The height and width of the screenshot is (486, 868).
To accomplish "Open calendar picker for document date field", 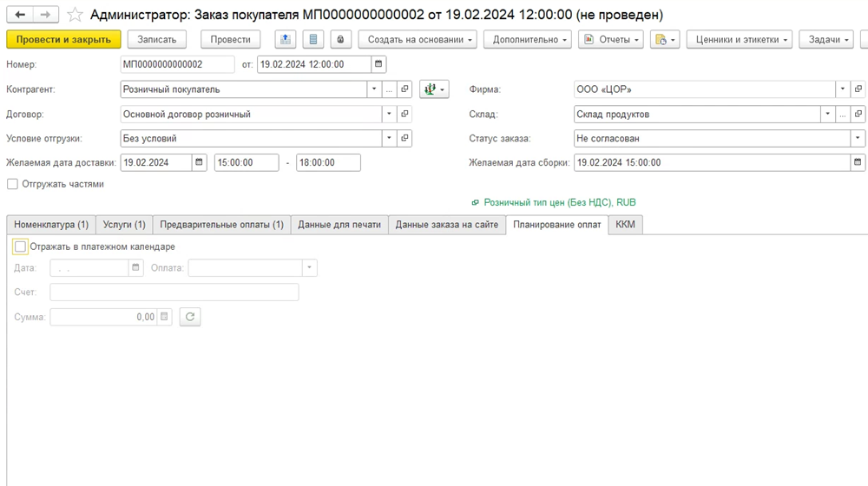I will click(x=378, y=64).
